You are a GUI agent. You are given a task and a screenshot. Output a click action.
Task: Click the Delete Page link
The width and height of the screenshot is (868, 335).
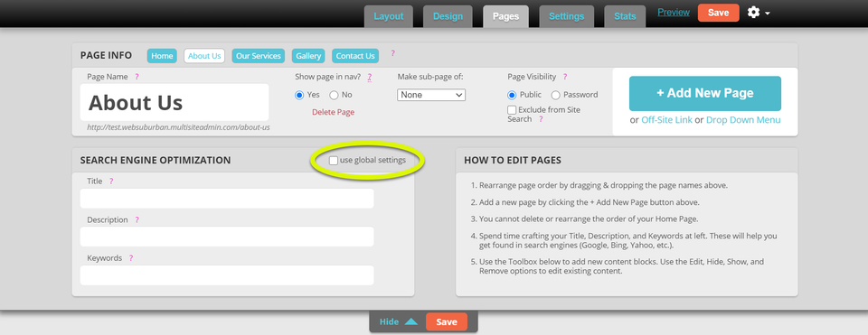click(333, 112)
